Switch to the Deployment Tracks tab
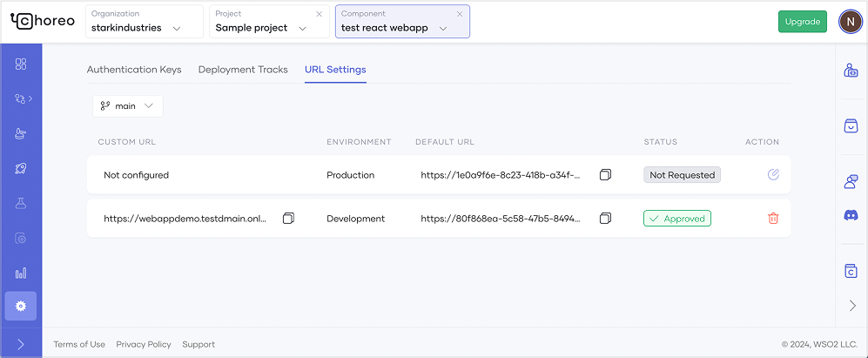This screenshot has height=358, width=868. click(x=243, y=70)
